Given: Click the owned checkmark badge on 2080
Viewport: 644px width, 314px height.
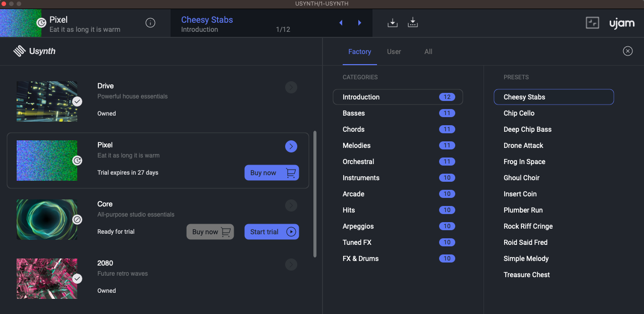Looking at the screenshot, I should [77, 279].
